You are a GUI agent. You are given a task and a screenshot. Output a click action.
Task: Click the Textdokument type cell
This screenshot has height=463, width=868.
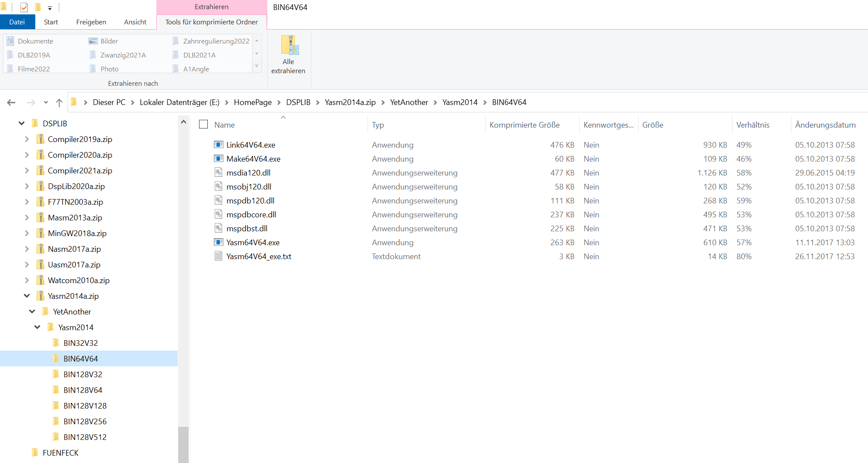[x=396, y=256]
